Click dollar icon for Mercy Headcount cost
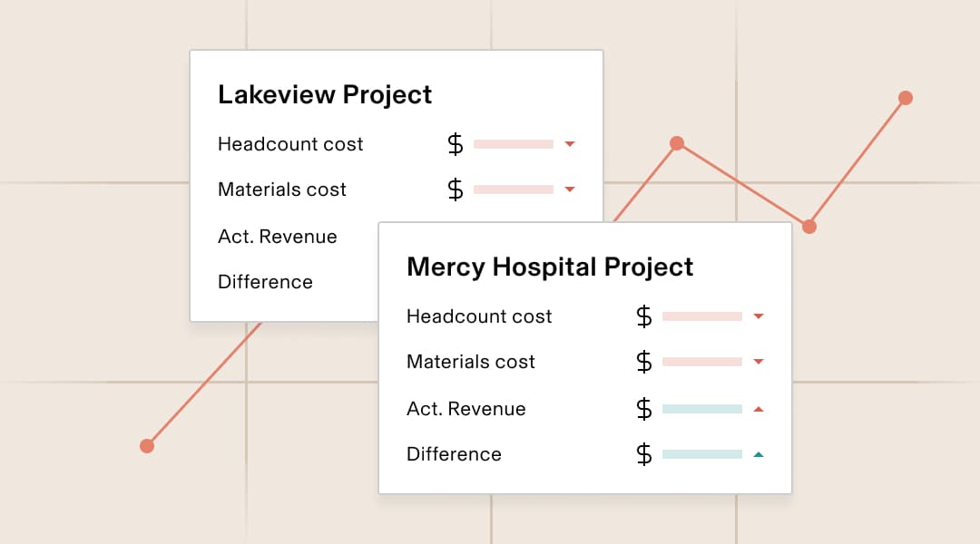This screenshot has width=980, height=544. click(x=644, y=316)
